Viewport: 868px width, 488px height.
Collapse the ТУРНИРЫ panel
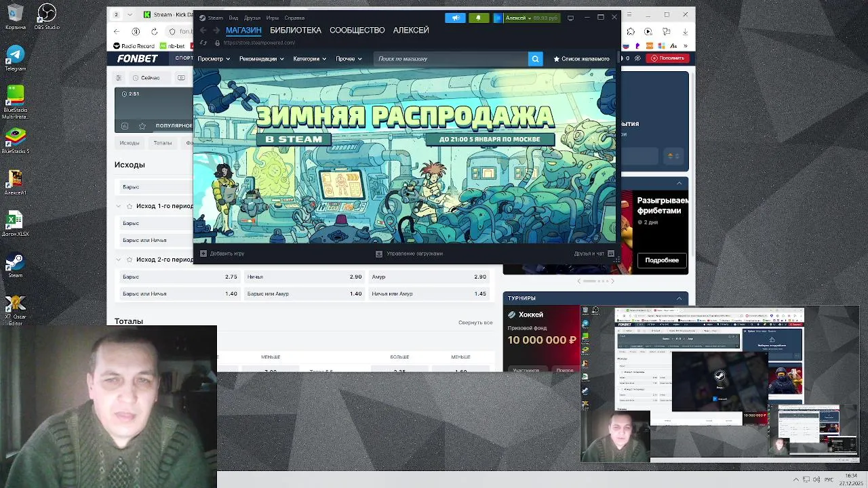pos(679,298)
